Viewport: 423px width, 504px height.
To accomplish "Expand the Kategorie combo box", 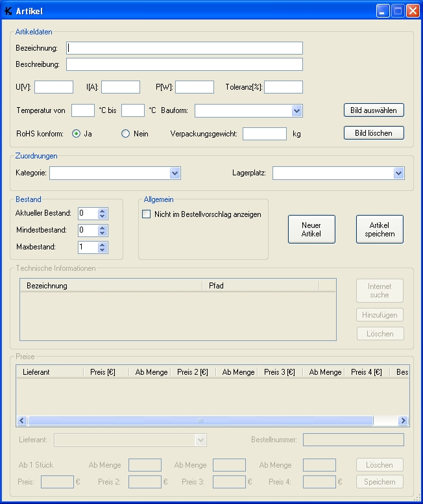I will pyautogui.click(x=175, y=173).
